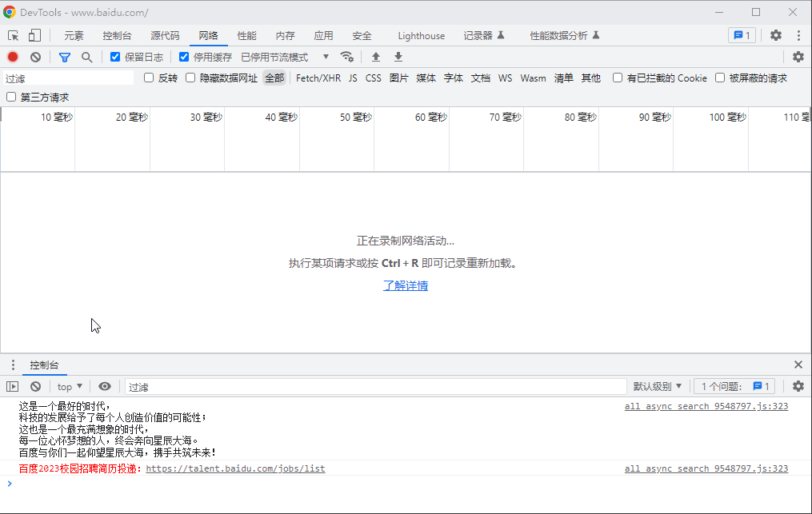Image resolution: width=812 pixels, height=514 pixels.
Task: Filter requests by Wasm
Action: pos(533,78)
